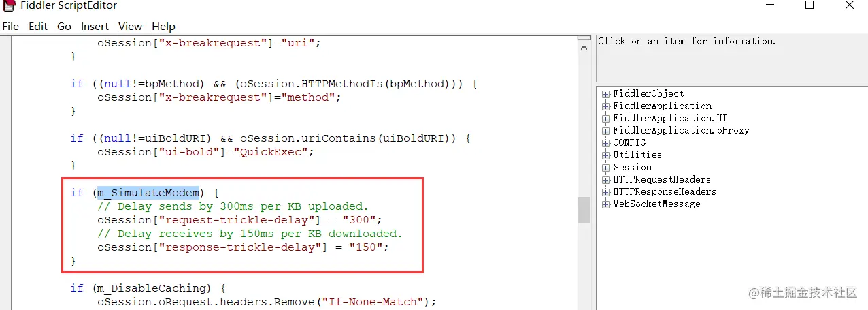Click the Fiddler ScriptEditor app icon
The image size is (868, 310).
coord(9,5)
